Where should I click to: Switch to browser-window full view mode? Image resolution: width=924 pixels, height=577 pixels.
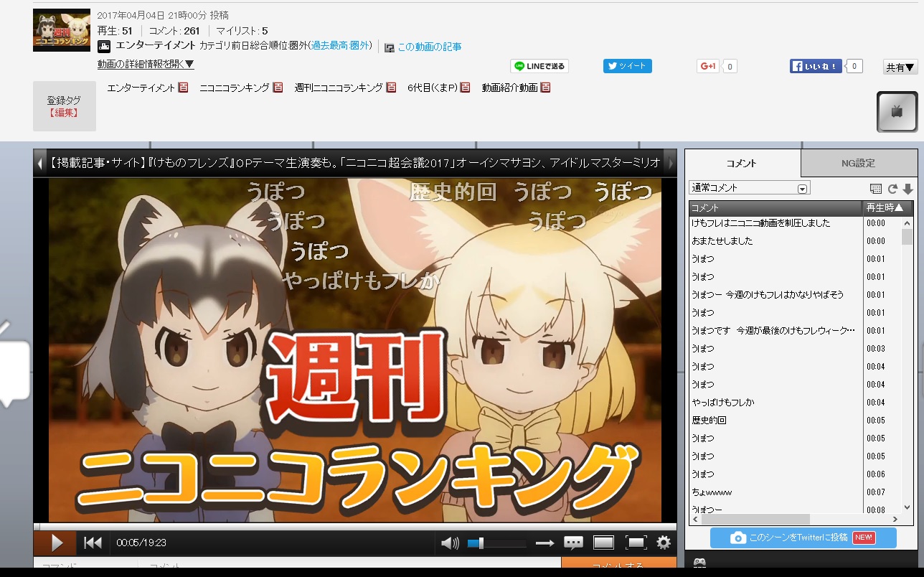coord(603,543)
